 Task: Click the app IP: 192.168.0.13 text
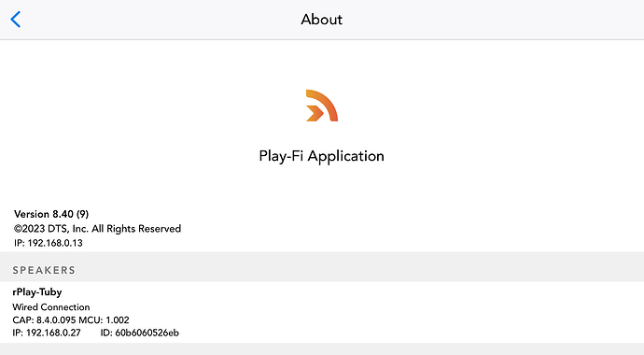click(49, 243)
